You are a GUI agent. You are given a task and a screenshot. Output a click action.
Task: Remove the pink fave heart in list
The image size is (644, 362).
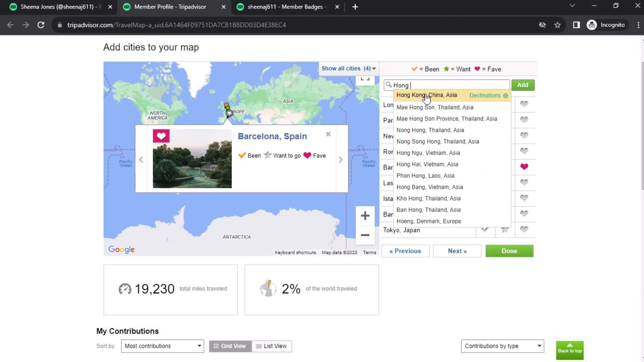[524, 167]
